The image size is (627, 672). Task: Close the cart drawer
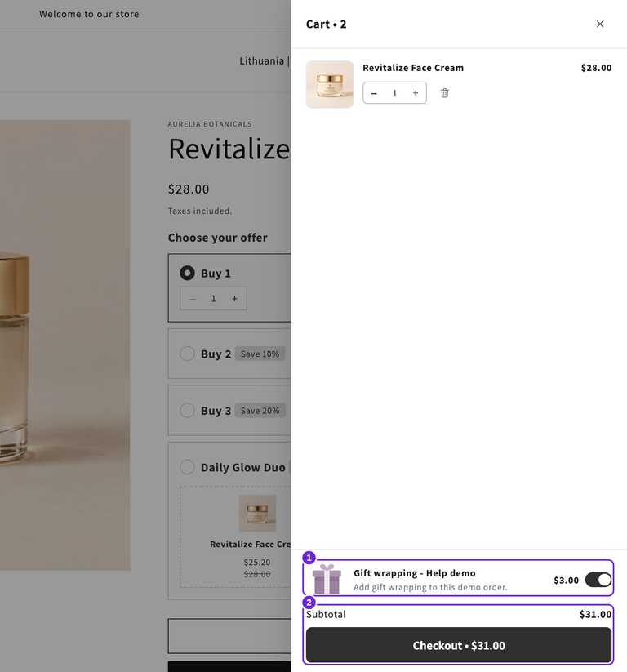(599, 24)
